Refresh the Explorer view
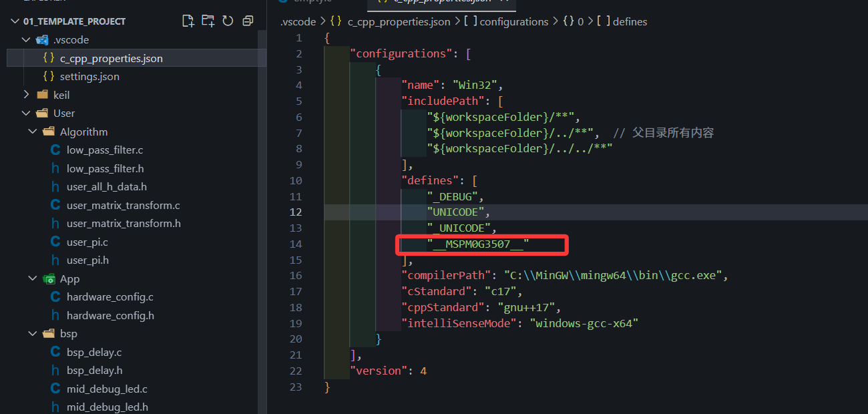The image size is (868, 414). pos(228,21)
